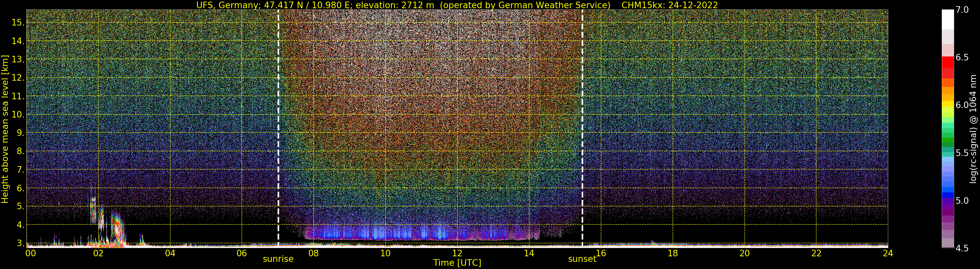Image resolution: width=980 pixels, height=269 pixels.
Task: Click the '4.5' colorbar tick label
Action: pyautogui.click(x=962, y=248)
